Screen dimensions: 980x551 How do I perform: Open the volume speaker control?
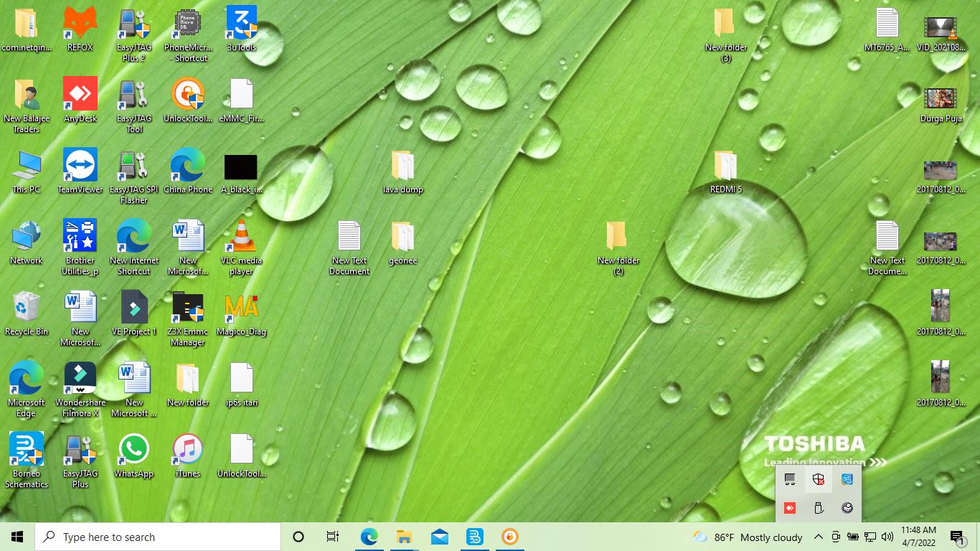887,537
